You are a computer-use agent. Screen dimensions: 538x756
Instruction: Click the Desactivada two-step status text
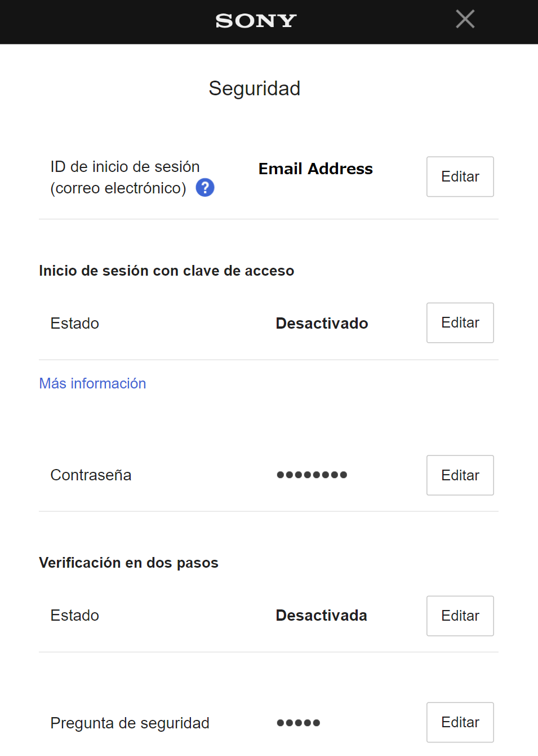tap(321, 615)
